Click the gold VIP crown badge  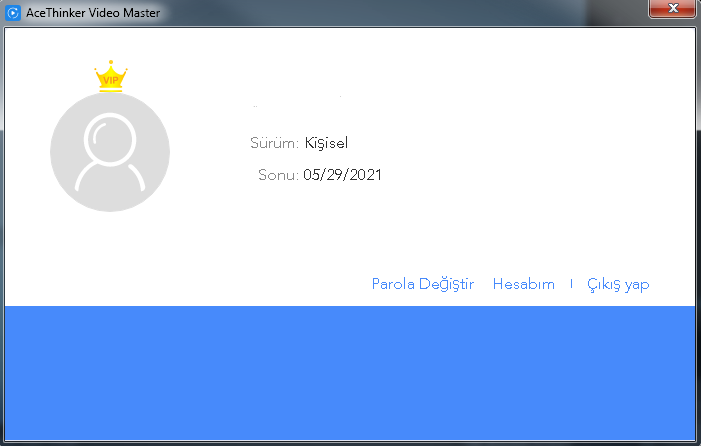[111, 76]
